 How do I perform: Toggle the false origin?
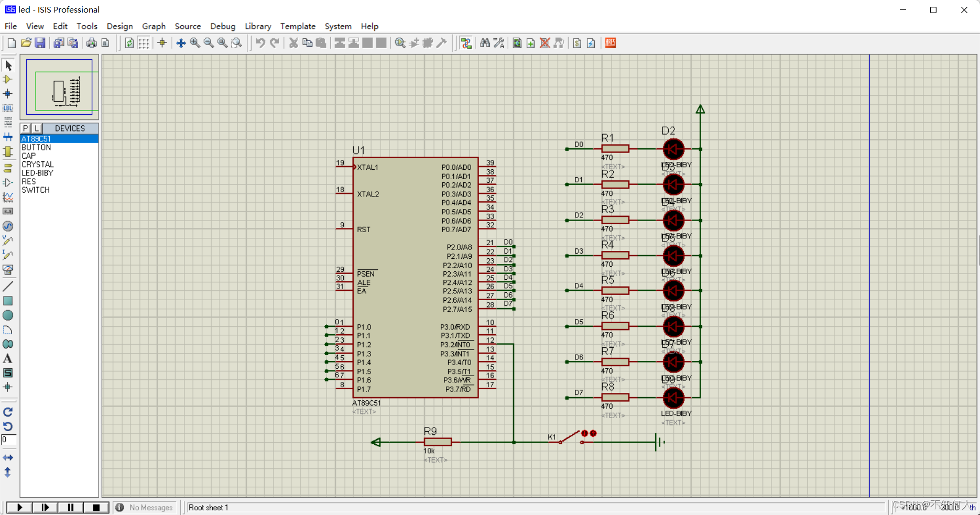pos(162,43)
